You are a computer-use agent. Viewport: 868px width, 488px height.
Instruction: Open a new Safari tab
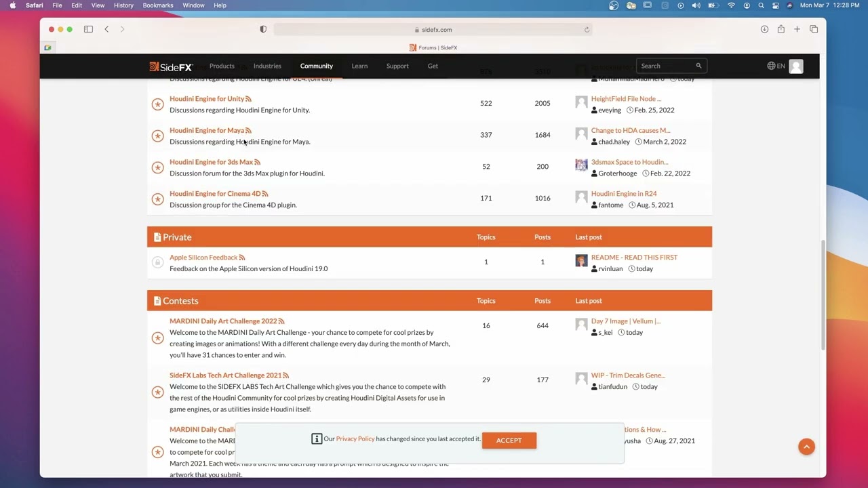click(797, 29)
